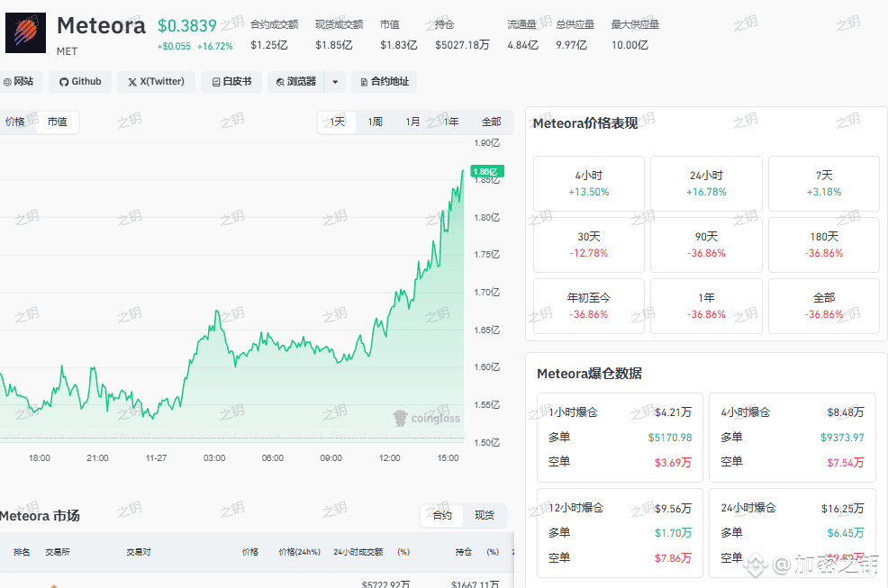
Task: Open the 网站 website link
Action: pos(19,82)
